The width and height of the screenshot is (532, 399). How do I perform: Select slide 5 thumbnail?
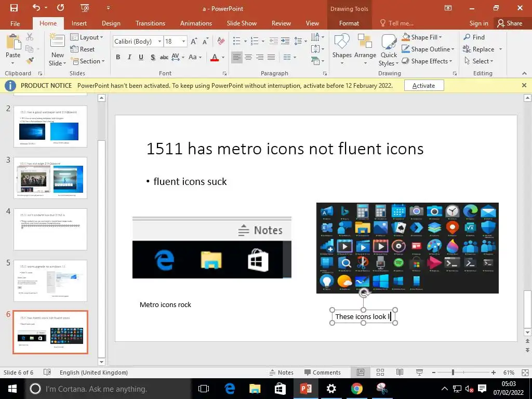[x=50, y=281]
